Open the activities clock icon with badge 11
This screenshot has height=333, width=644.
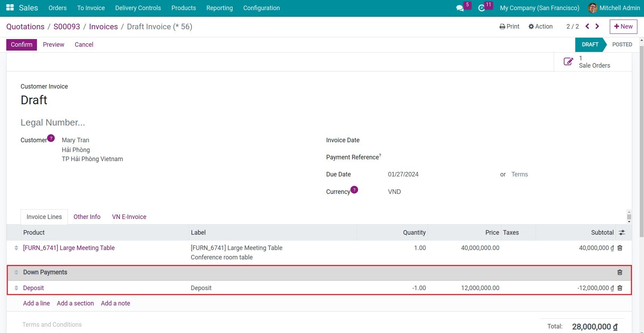coord(482,8)
